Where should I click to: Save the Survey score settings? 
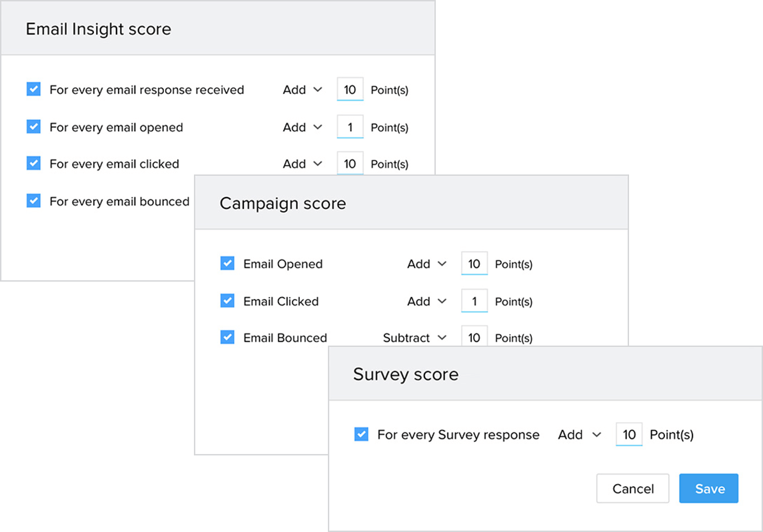pos(709,488)
